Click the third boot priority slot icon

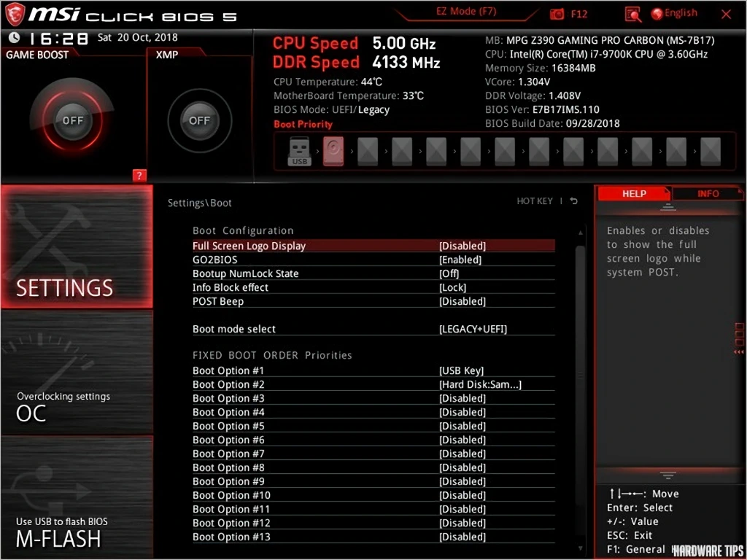click(368, 152)
